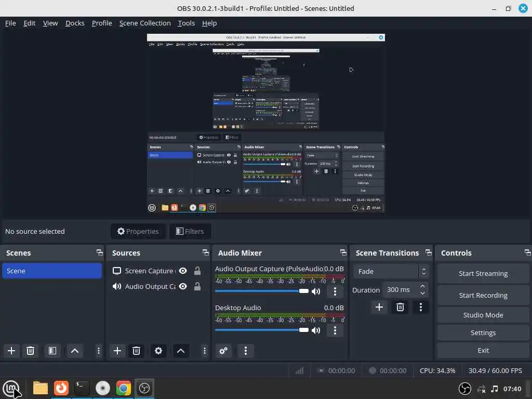The width and height of the screenshot is (532, 399).
Task: Open Settings from Controls dock
Action: coord(483,332)
